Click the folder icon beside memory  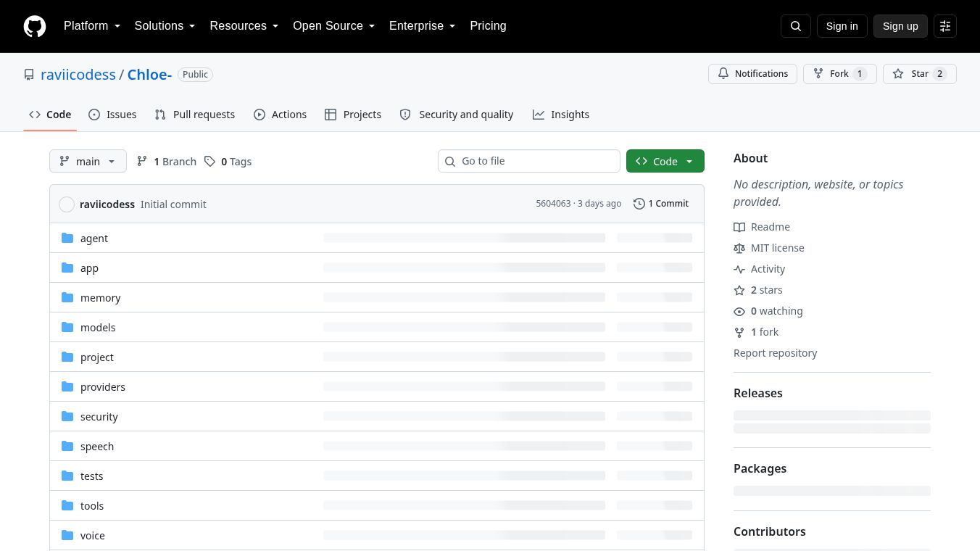click(68, 297)
